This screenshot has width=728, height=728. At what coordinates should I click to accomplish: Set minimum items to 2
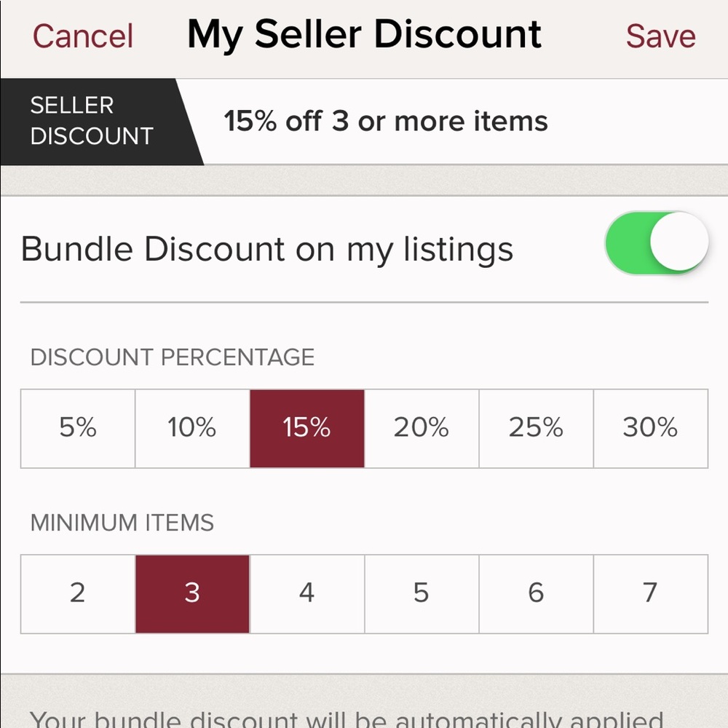(77, 593)
